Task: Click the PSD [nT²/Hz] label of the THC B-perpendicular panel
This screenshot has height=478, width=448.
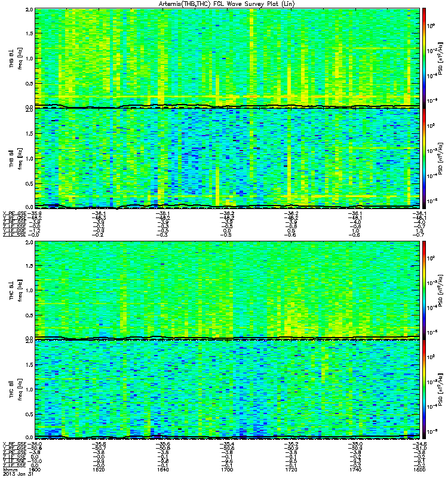Action: [440, 290]
